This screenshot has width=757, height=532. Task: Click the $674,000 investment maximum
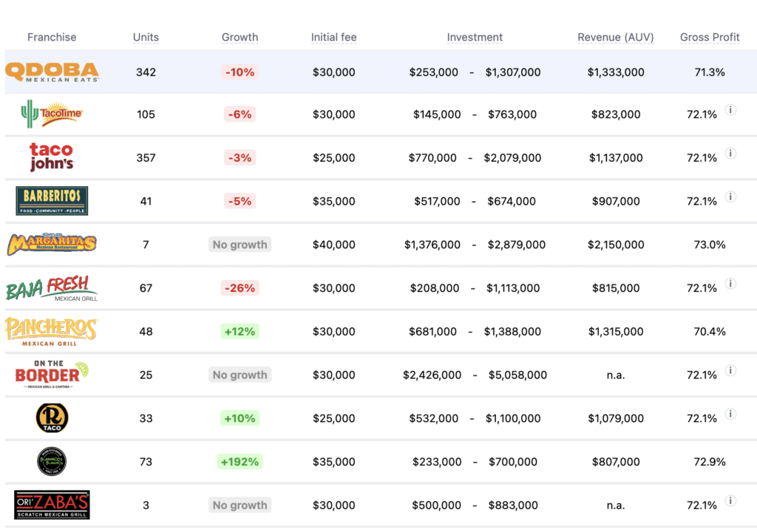[512, 201]
